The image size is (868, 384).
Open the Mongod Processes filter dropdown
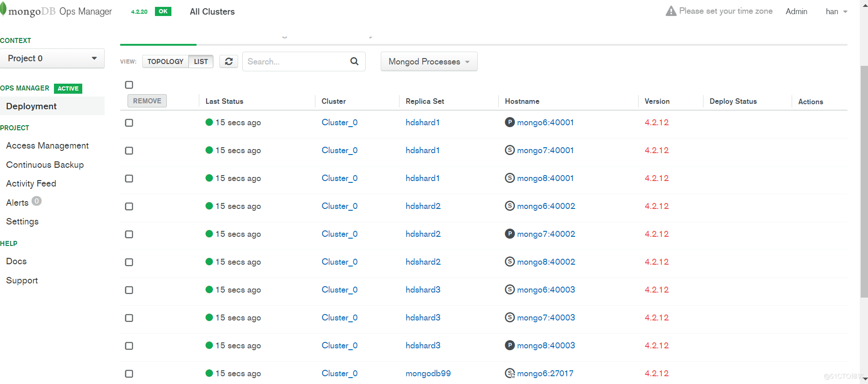429,61
